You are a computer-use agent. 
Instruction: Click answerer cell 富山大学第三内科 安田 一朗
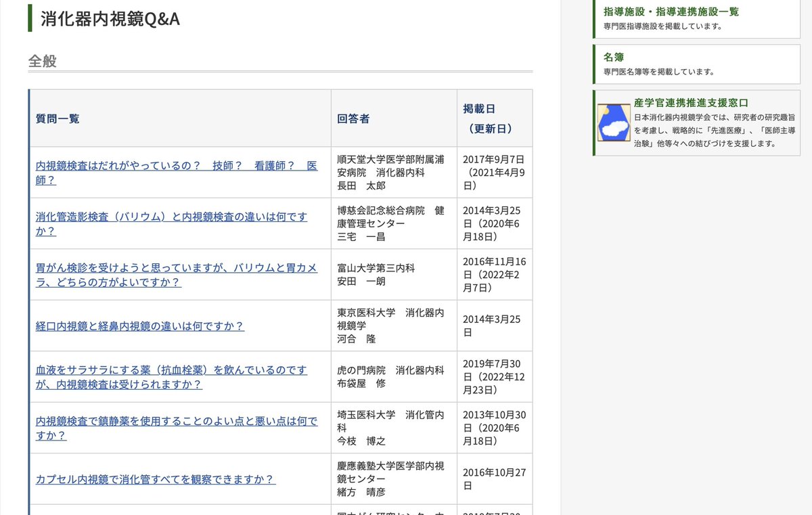click(394, 275)
